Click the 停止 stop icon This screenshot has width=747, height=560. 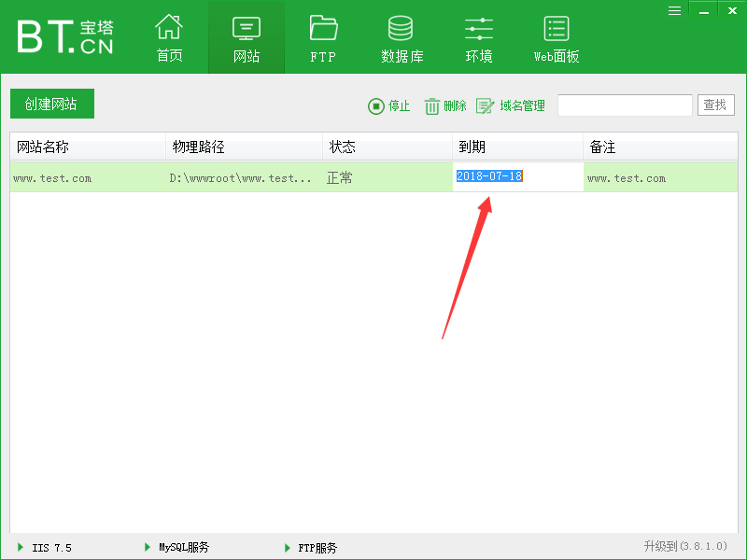[x=376, y=105]
